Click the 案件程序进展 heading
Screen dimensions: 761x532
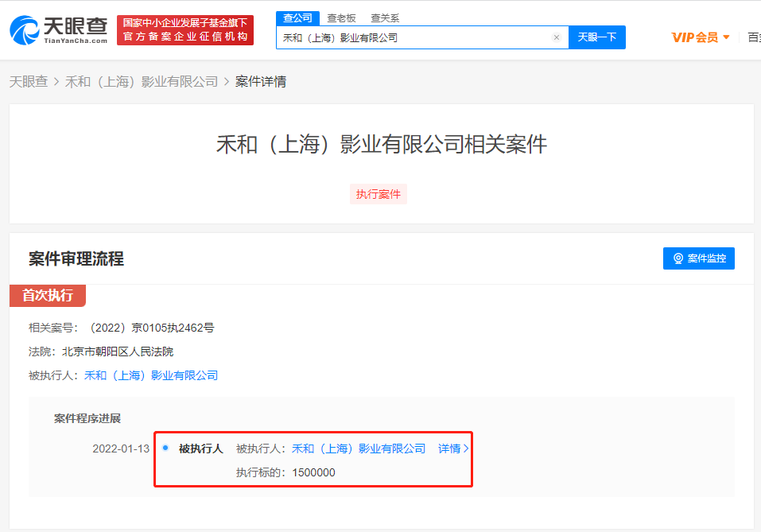point(87,418)
